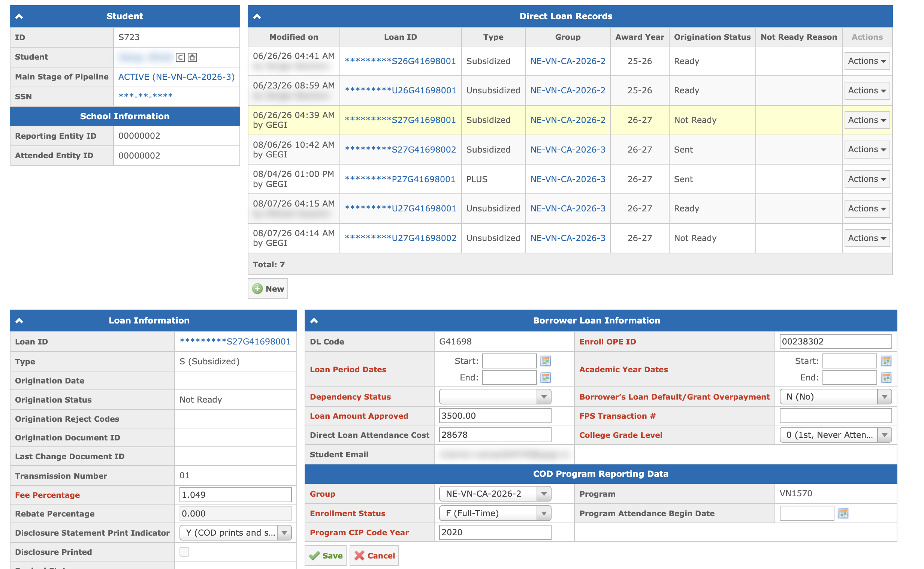This screenshot has height=569, width=924.
Task: Open the College Grade Level dropdown
Action: click(x=835, y=435)
